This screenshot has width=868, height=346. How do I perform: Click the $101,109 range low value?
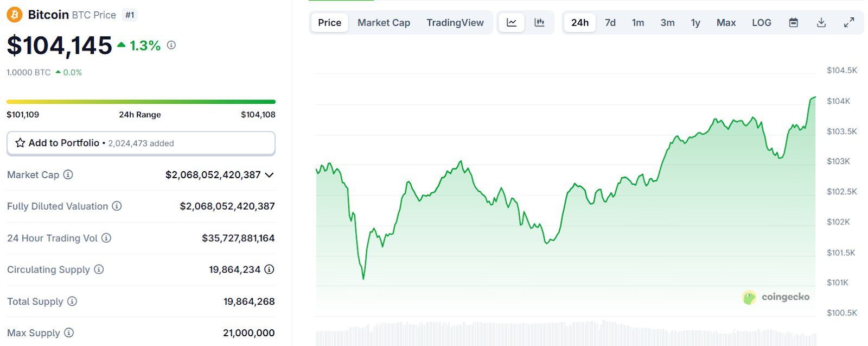[x=23, y=115]
